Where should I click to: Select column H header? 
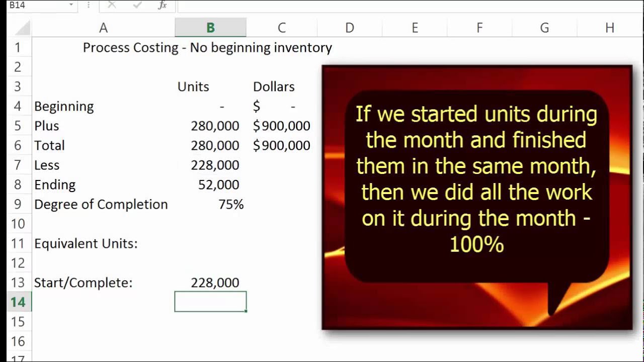point(610,28)
